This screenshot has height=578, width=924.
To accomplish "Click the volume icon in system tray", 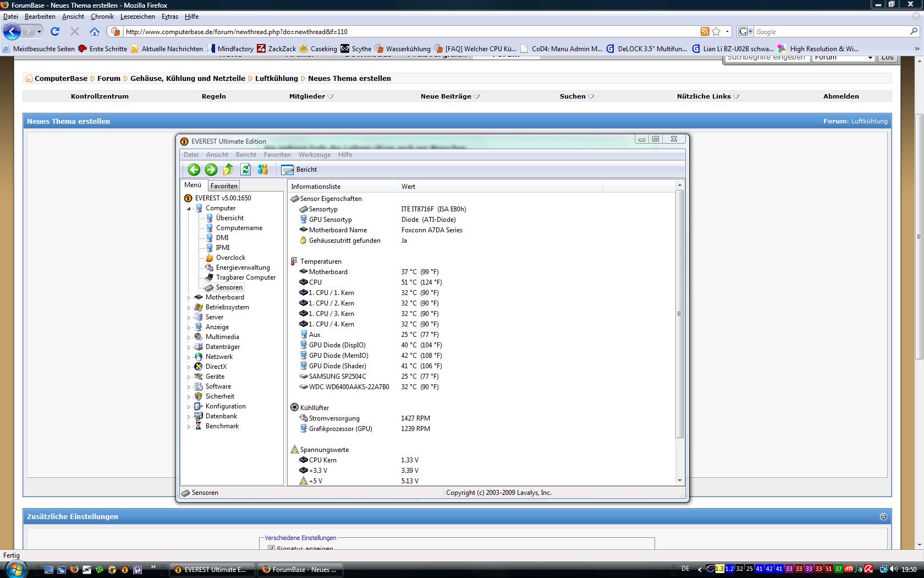I will [895, 569].
